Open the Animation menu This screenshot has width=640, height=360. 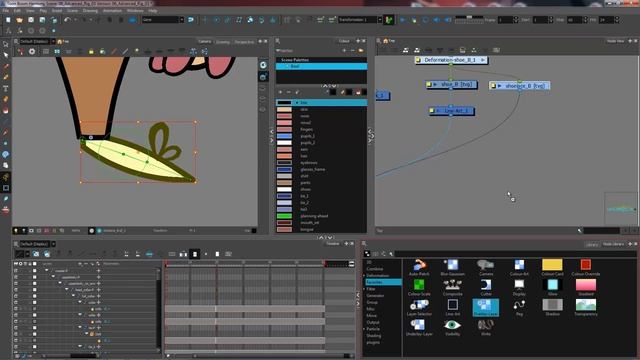pyautogui.click(x=112, y=11)
